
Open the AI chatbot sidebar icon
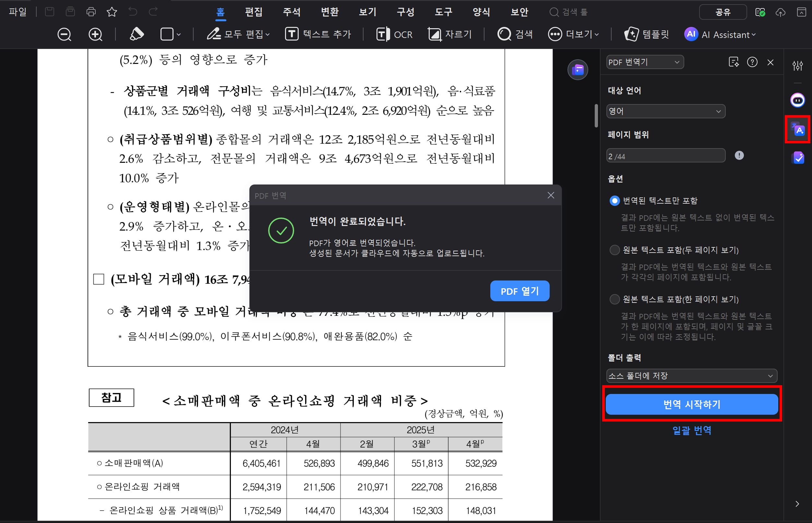click(797, 101)
